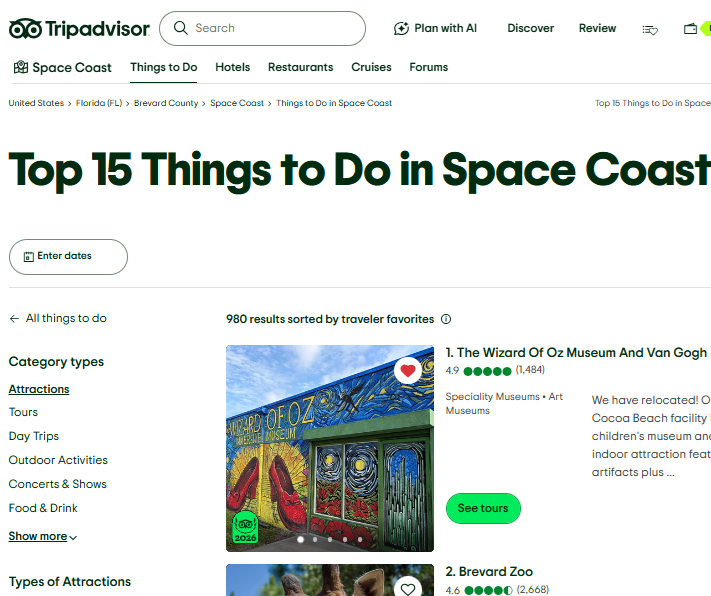Click the 2026 Travelers' Choice badge
This screenshot has width=711, height=596.
coord(245,527)
